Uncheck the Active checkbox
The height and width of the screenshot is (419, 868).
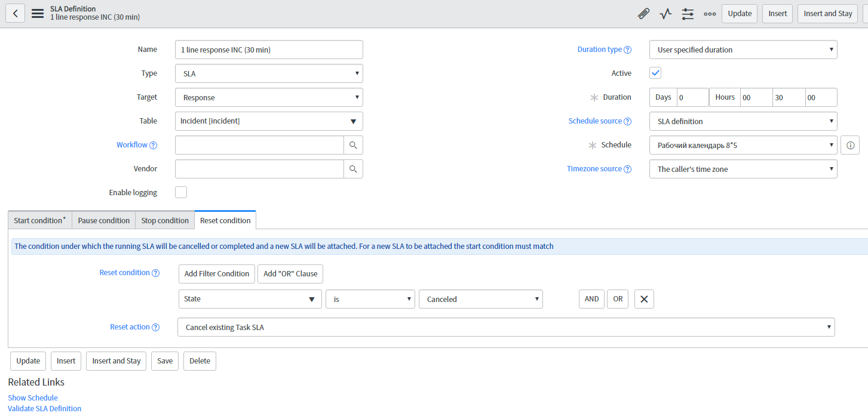pyautogui.click(x=655, y=73)
